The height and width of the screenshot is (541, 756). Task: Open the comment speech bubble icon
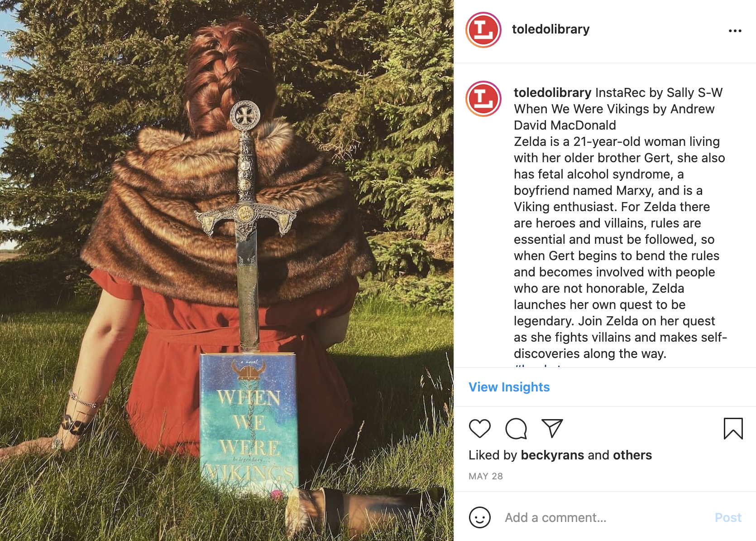[516, 429]
